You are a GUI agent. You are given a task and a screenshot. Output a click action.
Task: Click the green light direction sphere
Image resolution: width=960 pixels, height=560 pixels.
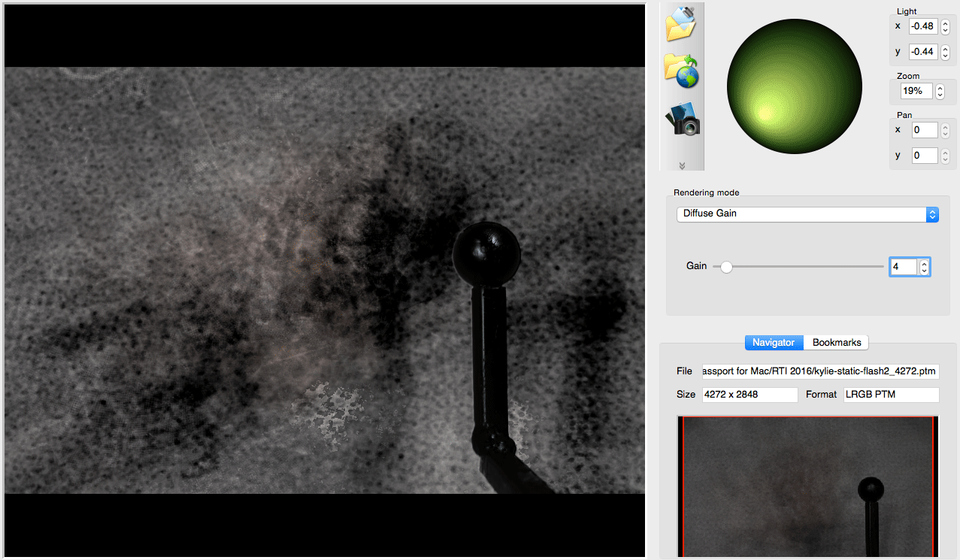[x=794, y=86]
